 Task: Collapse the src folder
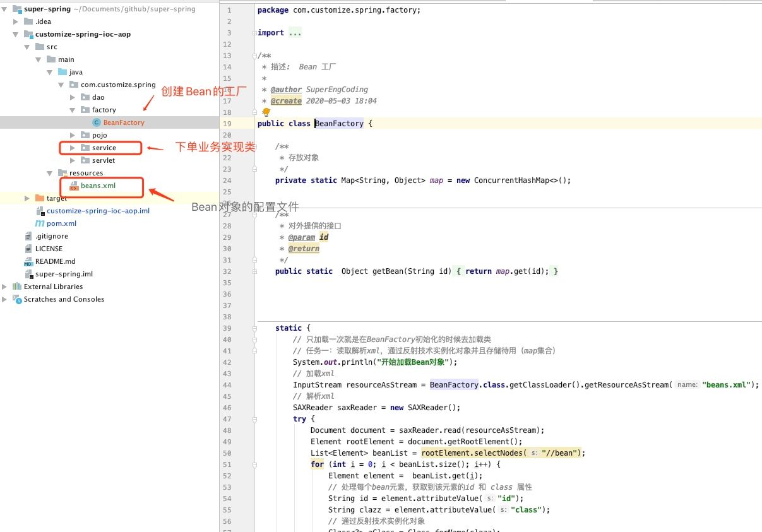27,47
